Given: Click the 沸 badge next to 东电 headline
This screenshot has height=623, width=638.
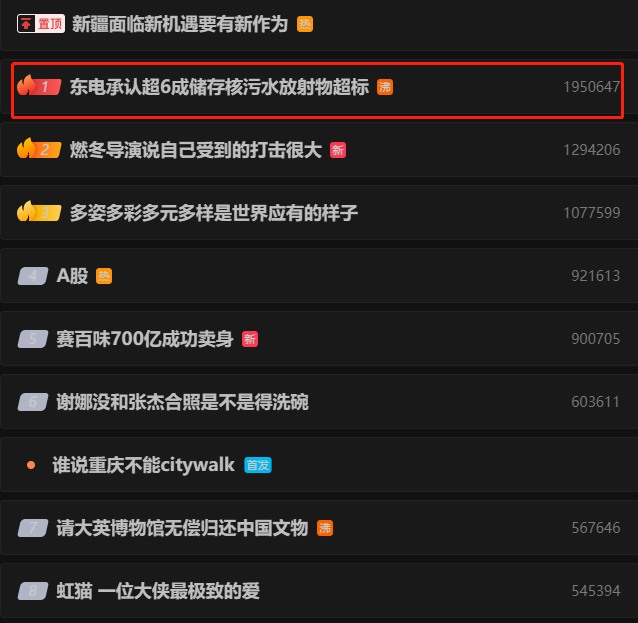Looking at the screenshot, I should (x=385, y=87).
